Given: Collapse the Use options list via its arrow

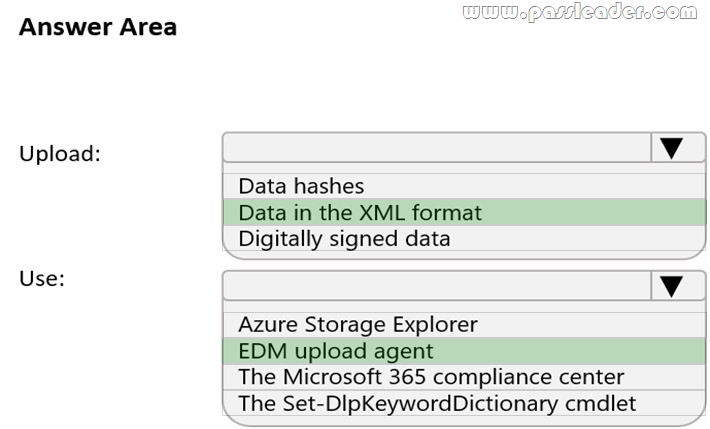Looking at the screenshot, I should 671,286.
